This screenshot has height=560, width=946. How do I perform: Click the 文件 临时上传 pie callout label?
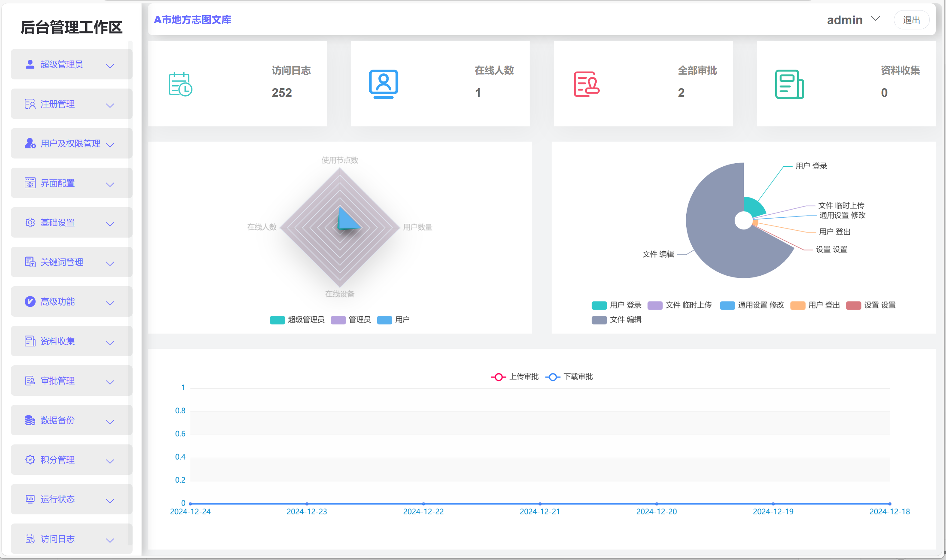(x=841, y=206)
